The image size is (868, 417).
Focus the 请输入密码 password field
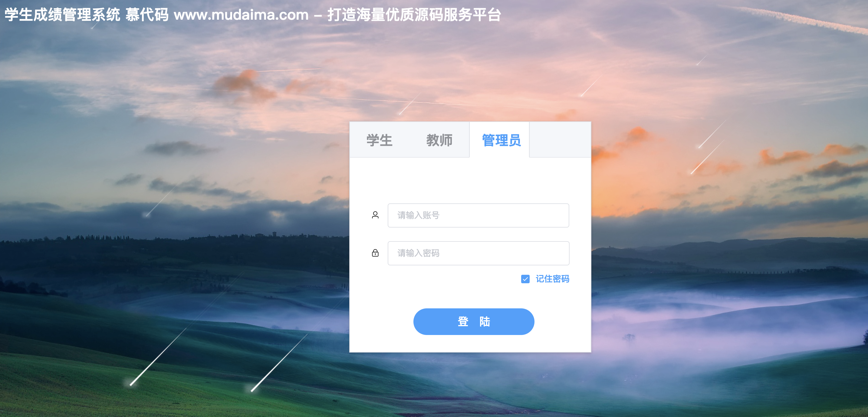click(478, 253)
